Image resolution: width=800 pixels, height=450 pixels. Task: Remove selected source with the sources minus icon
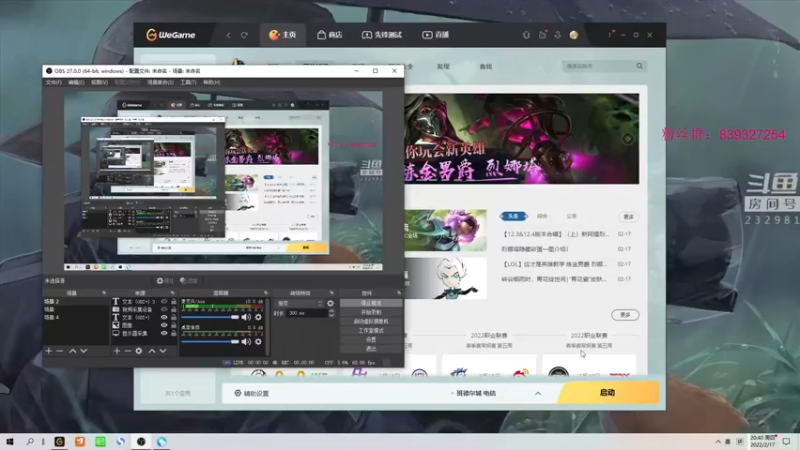point(128,351)
